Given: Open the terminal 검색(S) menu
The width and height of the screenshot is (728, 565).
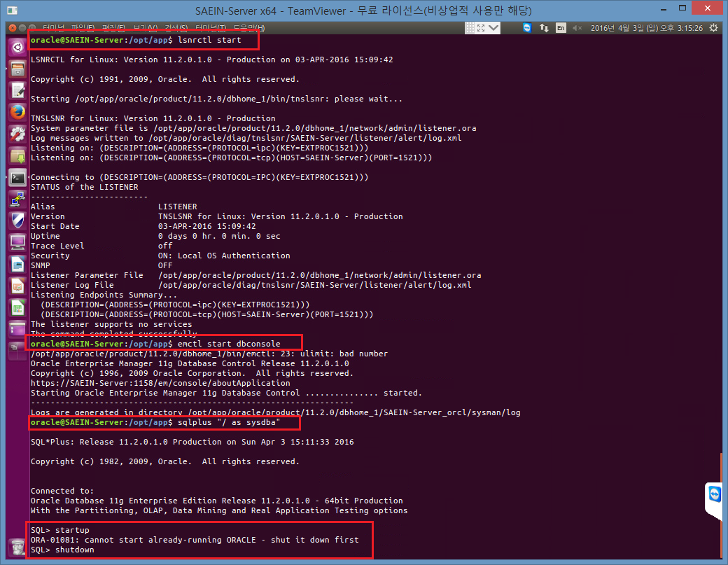Looking at the screenshot, I should click(x=176, y=28).
